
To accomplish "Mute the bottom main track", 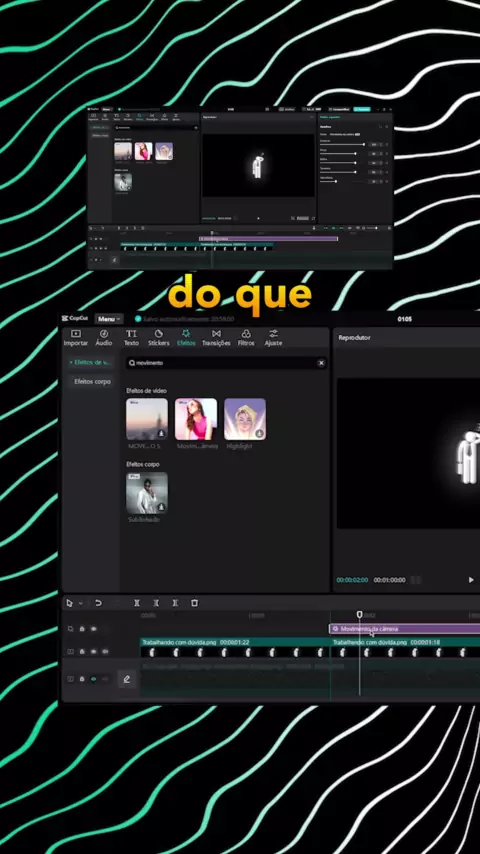I will (105, 679).
